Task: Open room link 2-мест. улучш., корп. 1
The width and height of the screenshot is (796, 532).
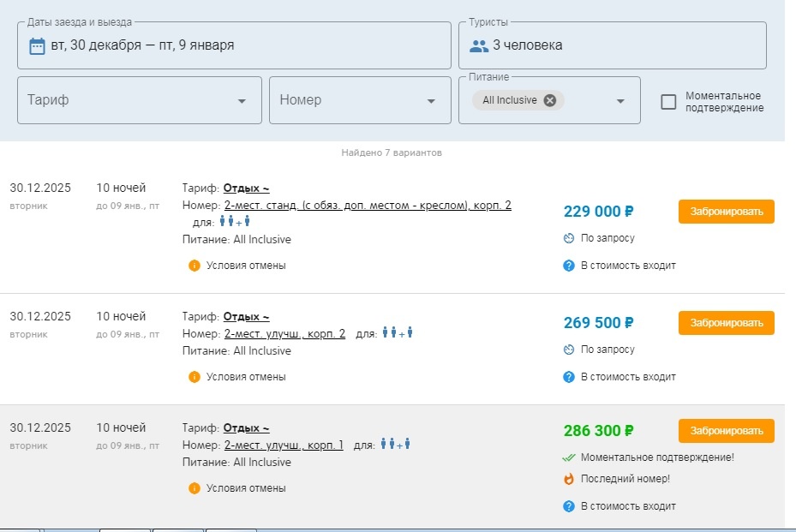Action: (x=284, y=445)
